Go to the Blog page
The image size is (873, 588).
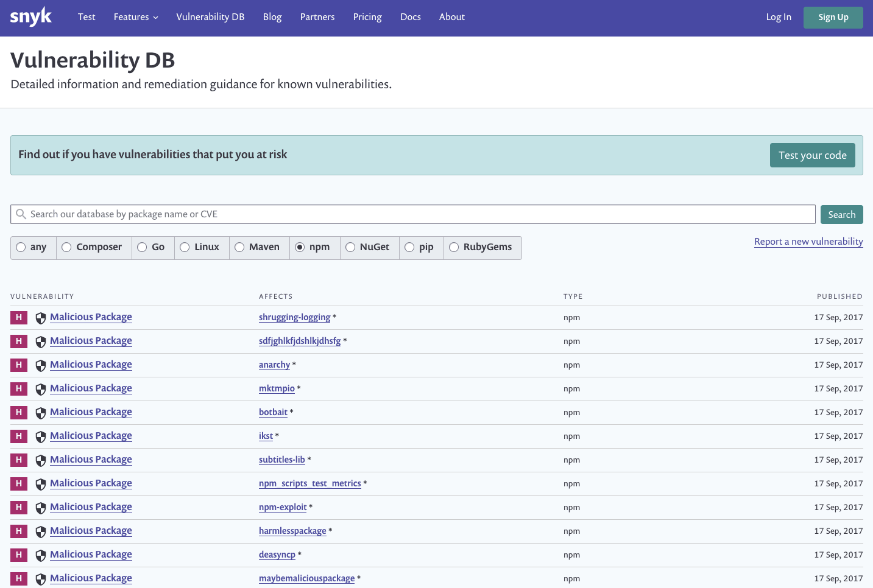pyautogui.click(x=272, y=17)
